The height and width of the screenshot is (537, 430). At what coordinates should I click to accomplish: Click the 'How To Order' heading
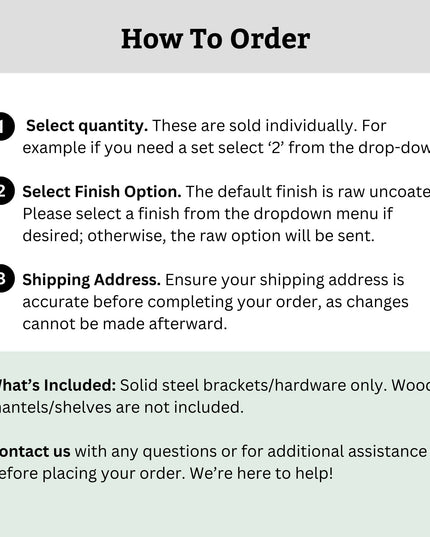pyautogui.click(x=215, y=39)
